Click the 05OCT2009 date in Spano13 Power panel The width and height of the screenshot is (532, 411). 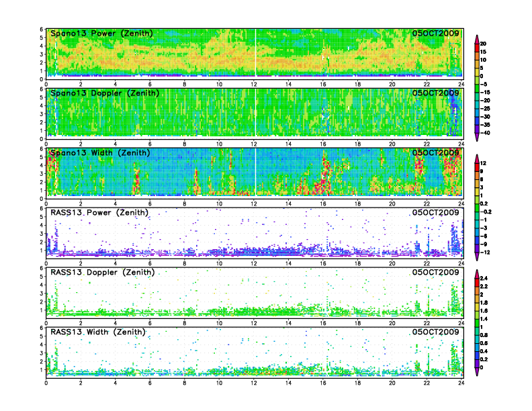[x=436, y=34]
